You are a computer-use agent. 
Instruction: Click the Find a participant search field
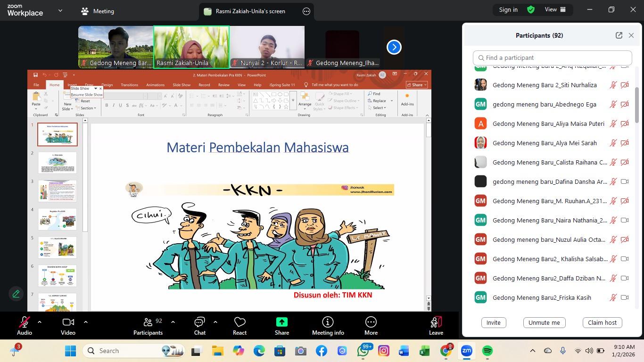click(551, 58)
